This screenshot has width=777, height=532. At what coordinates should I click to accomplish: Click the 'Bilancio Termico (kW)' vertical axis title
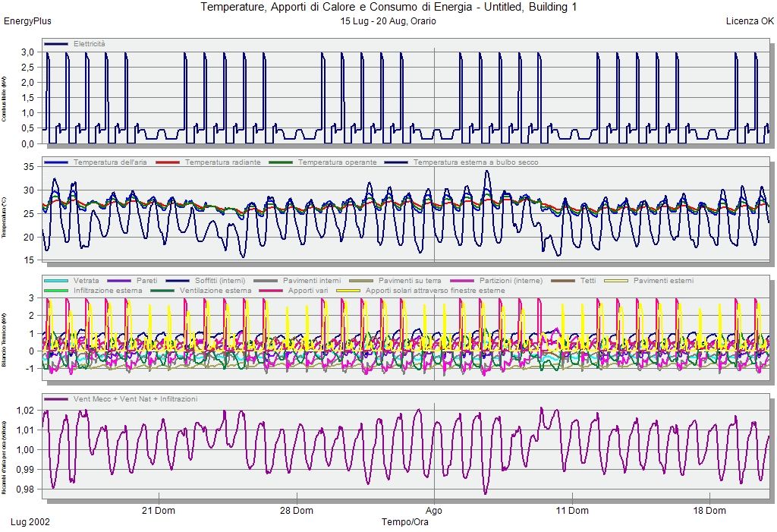click(4, 340)
